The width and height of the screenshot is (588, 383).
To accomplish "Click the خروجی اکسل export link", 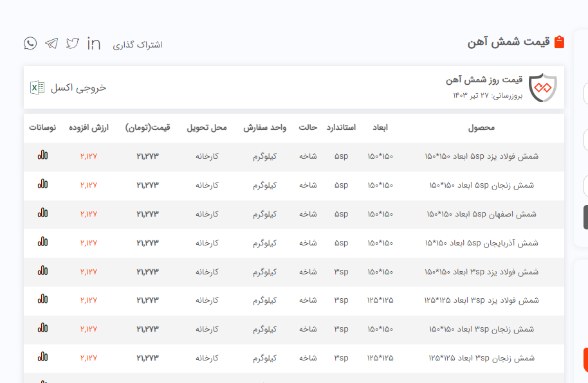I will (78, 87).
